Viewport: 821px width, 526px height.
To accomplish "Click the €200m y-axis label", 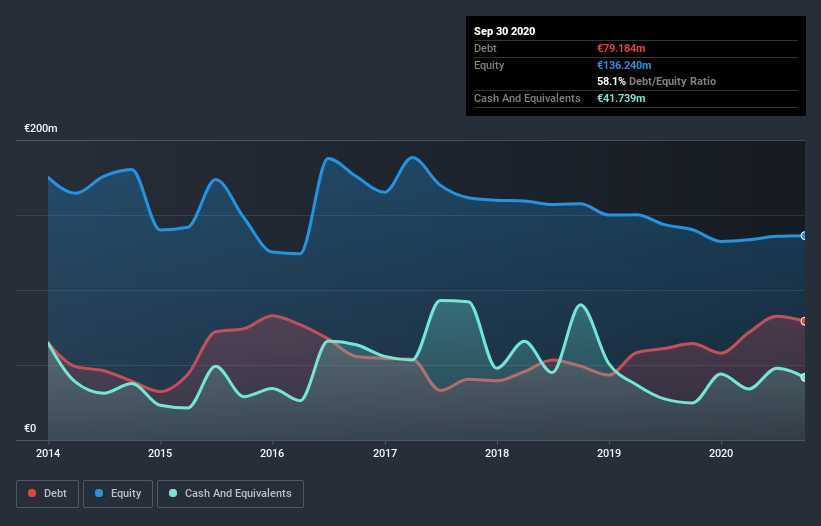I will click(x=41, y=129).
